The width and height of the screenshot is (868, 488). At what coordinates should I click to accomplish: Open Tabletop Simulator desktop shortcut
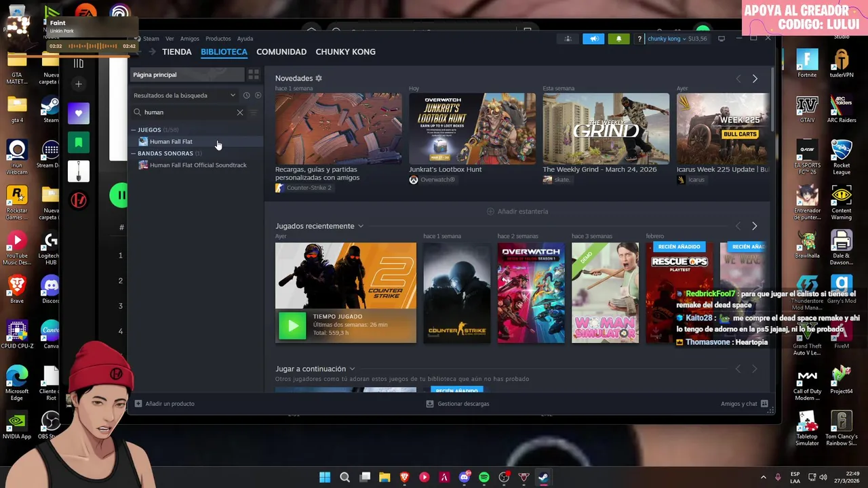point(807,428)
